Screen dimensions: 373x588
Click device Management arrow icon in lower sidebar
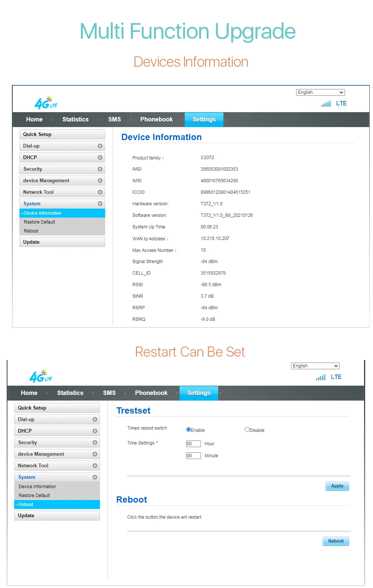(95, 454)
